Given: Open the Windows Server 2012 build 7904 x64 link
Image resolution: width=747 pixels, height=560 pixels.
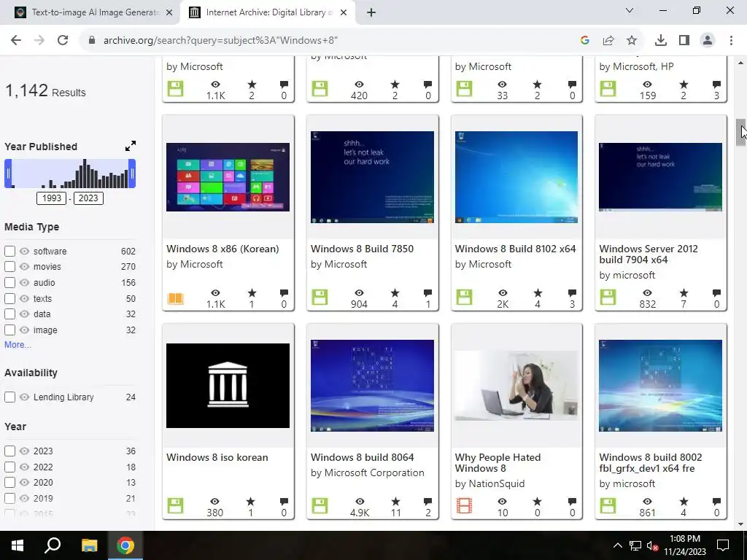Looking at the screenshot, I should [x=649, y=254].
